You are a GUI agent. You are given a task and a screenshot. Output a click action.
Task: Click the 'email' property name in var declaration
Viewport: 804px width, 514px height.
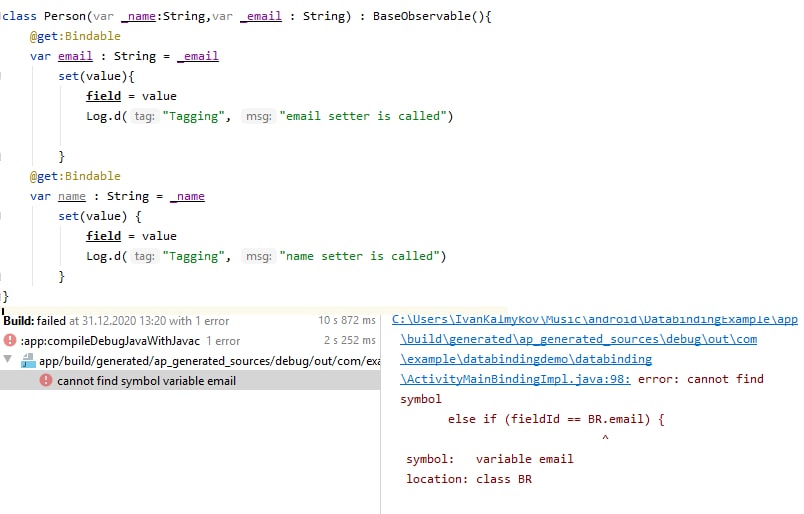pyautogui.click(x=75, y=56)
